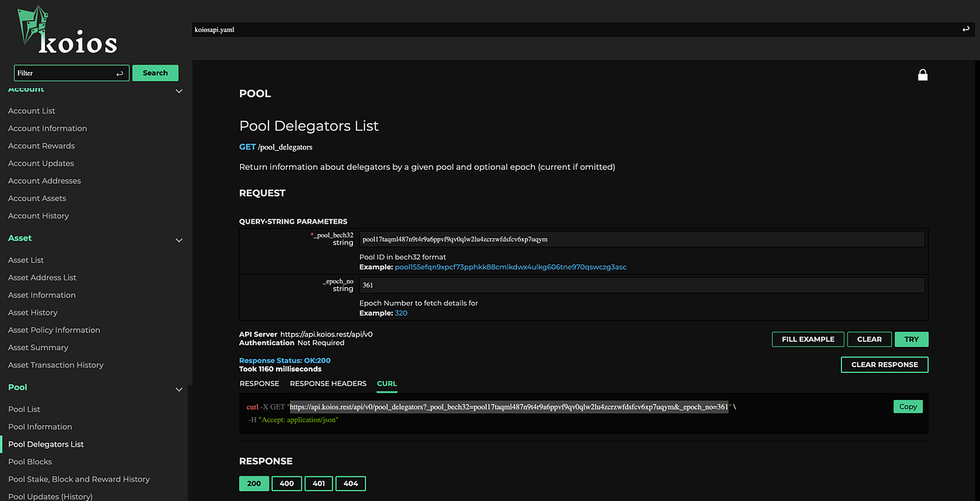Collapse the Pool section in the sidebar
This screenshot has height=501, width=980.
tap(178, 389)
